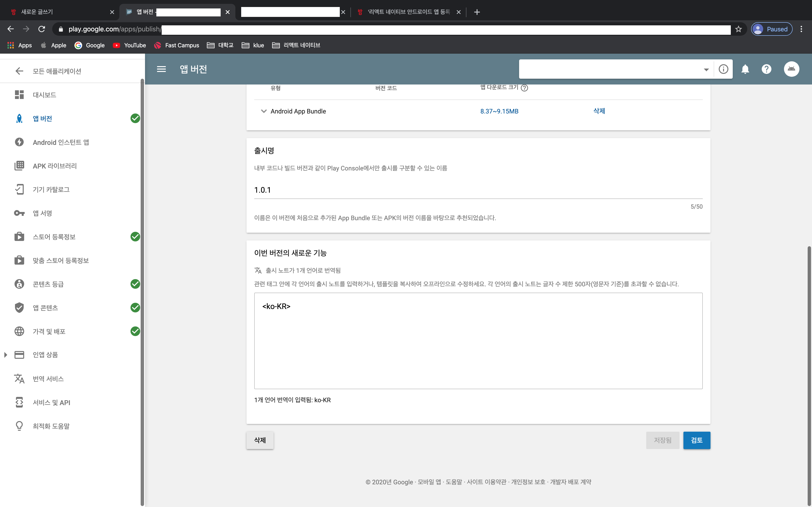The image size is (812, 507).
Task: Click the help icon beside 앱 다운로드 크기
Action: click(x=524, y=88)
